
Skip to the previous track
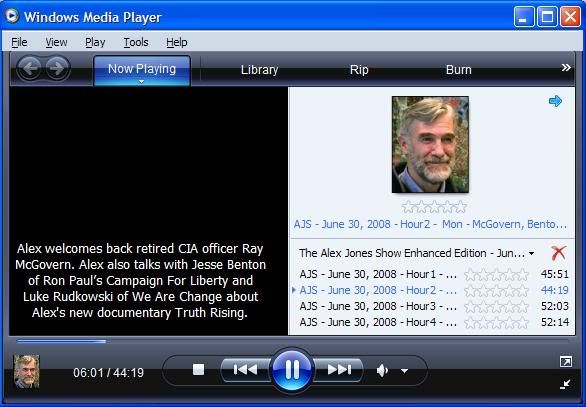point(245,370)
